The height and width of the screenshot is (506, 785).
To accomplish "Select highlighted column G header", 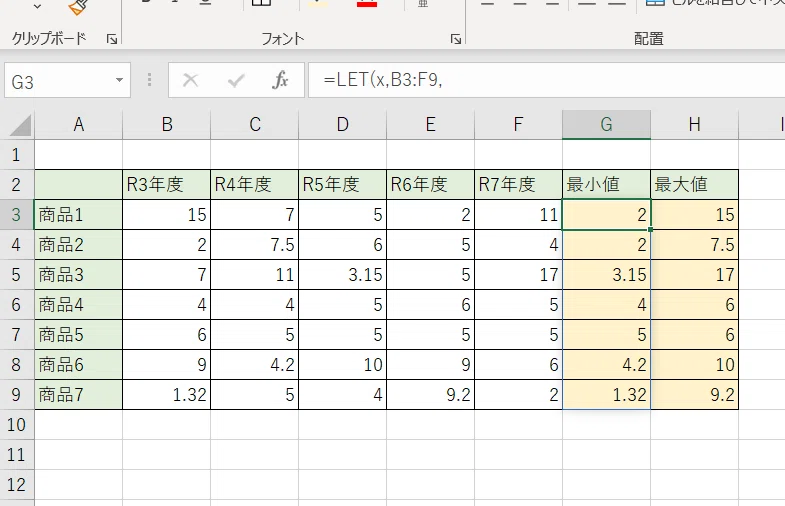I will click(607, 125).
